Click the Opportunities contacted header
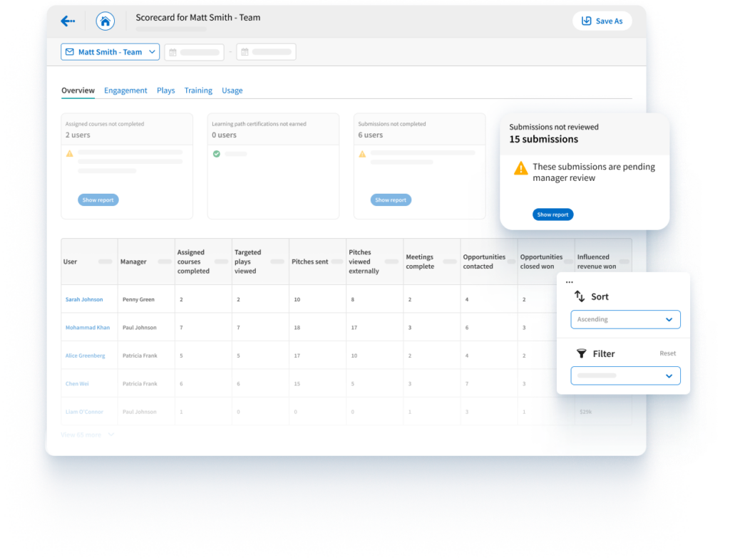Screen dimensions: 730x560 point(489,261)
